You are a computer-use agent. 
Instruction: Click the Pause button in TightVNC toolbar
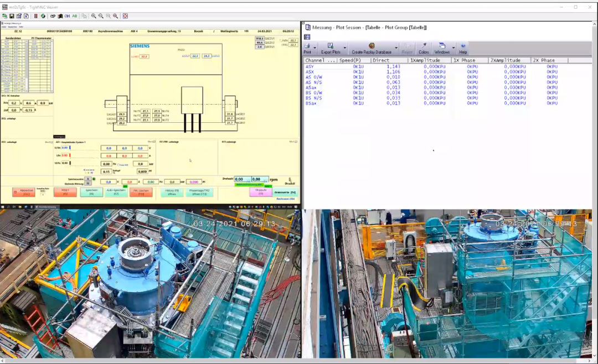pyautogui.click(x=36, y=16)
